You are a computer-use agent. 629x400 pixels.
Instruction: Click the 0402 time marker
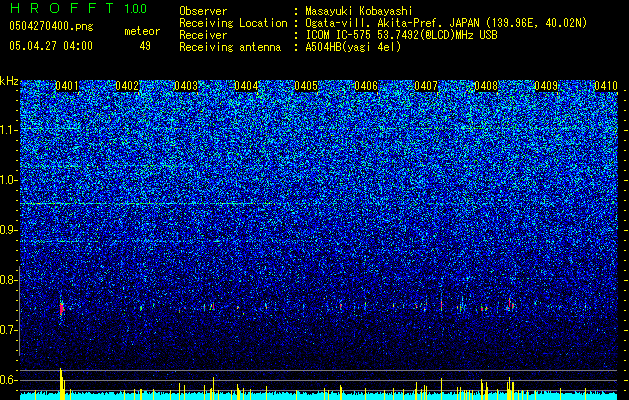(x=127, y=86)
